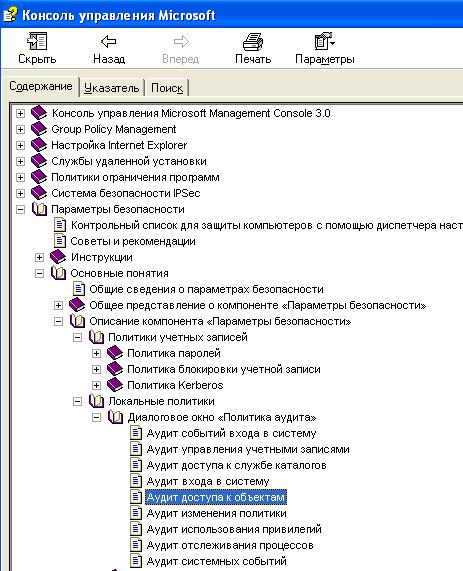Click page icon beside Советы и рекомендации
Image resolution: width=463 pixels, height=571 pixels.
pos(59,241)
